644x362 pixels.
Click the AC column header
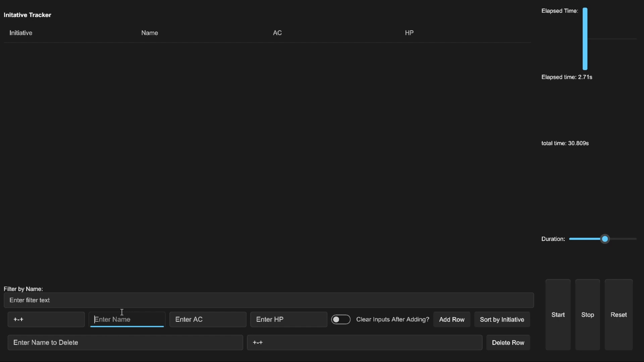pyautogui.click(x=277, y=33)
